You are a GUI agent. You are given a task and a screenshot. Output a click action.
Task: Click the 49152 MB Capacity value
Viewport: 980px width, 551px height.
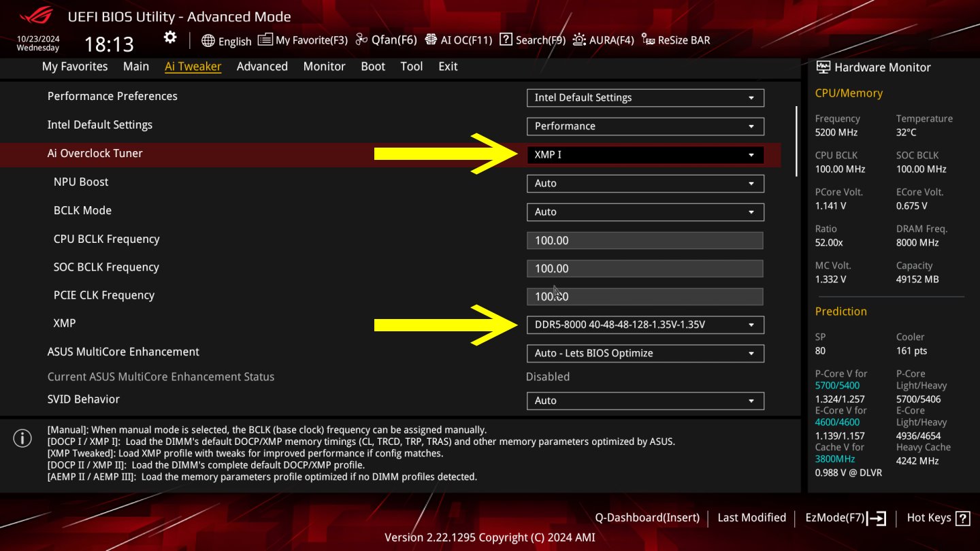(x=917, y=280)
